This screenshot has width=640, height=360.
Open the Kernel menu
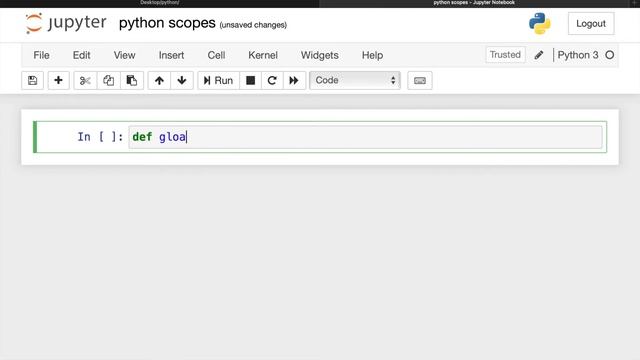click(x=263, y=55)
